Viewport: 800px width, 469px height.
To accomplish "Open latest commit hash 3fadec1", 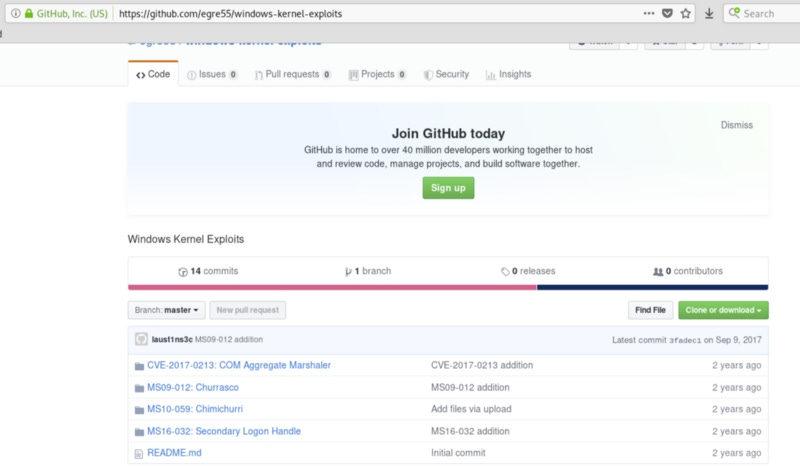I will pyautogui.click(x=685, y=340).
